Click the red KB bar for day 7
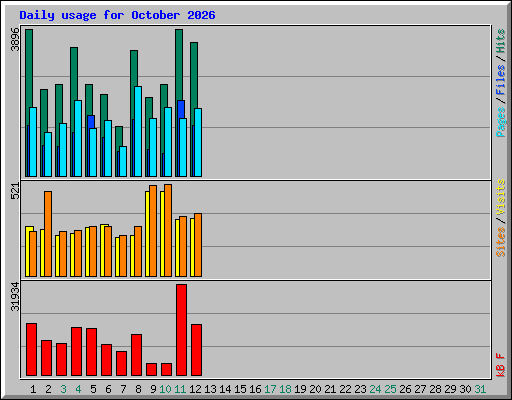The width and height of the screenshot is (512, 400). pos(122,363)
